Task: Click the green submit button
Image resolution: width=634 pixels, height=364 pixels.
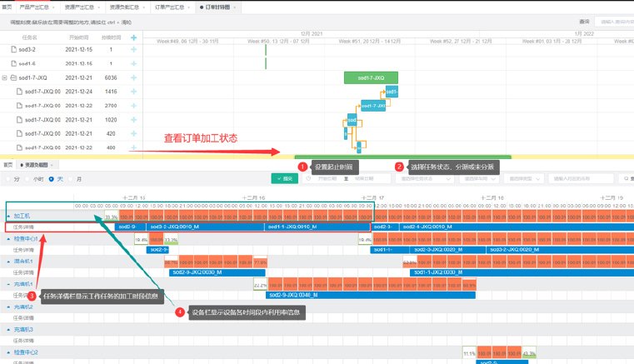Action: point(285,178)
